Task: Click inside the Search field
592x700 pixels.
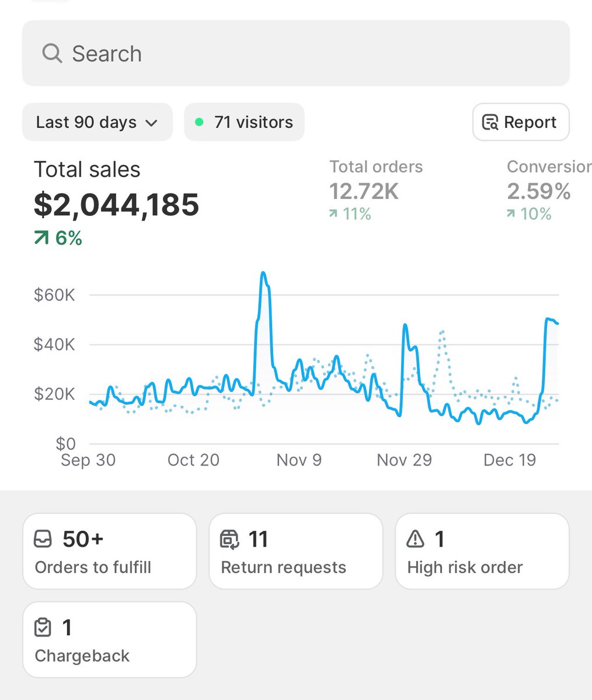Action: (x=234, y=53)
